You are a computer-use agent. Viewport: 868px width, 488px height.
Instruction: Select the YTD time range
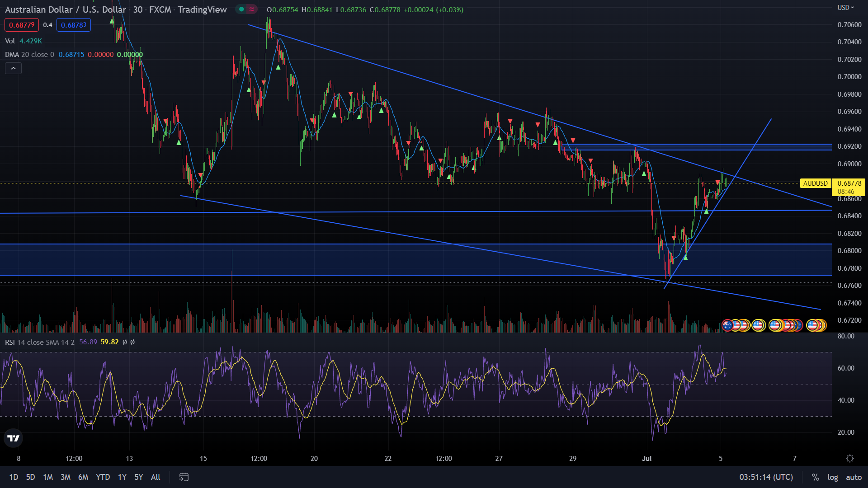(103, 477)
